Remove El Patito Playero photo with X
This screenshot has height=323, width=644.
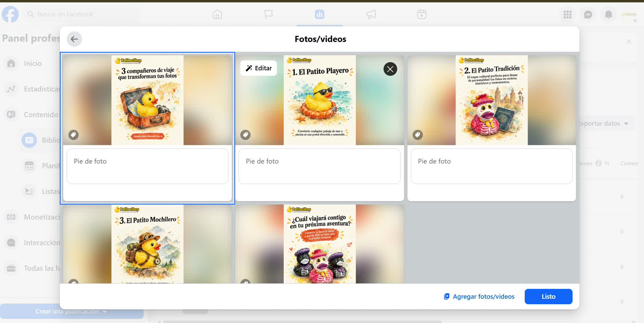[x=390, y=69]
